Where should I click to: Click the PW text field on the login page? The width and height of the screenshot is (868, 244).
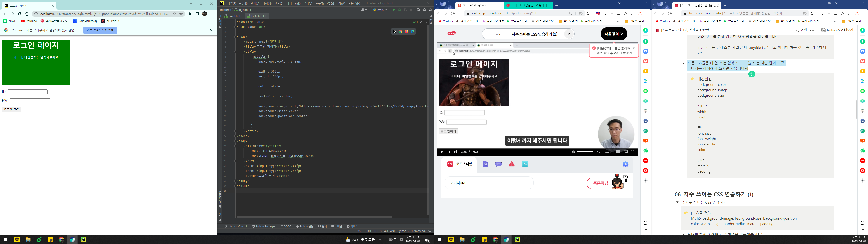(30, 101)
